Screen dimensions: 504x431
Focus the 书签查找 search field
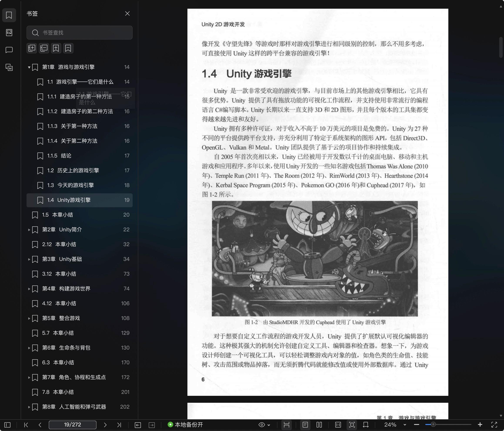tap(80, 33)
